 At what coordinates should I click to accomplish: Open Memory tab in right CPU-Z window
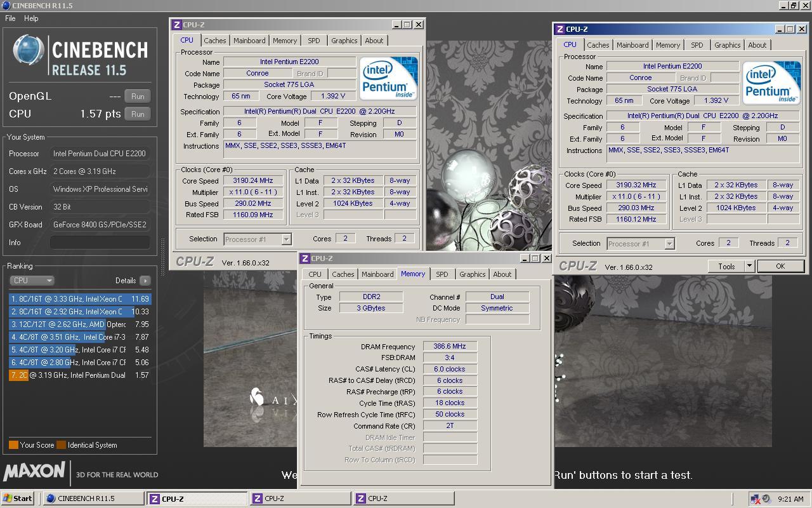(668, 45)
